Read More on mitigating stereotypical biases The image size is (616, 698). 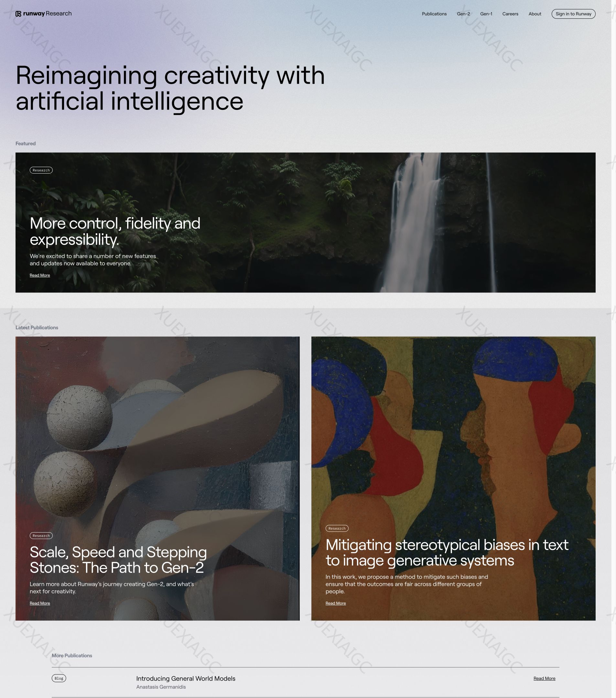[x=336, y=603]
